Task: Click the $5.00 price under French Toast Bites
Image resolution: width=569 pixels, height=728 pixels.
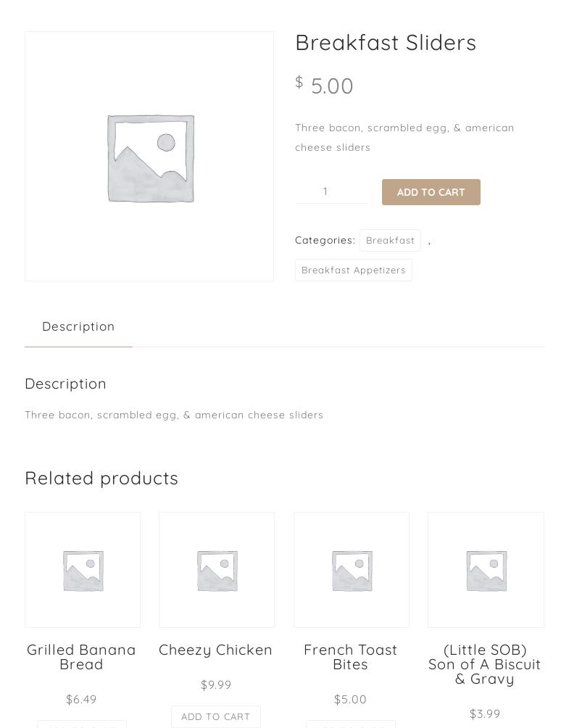Action: click(x=350, y=699)
